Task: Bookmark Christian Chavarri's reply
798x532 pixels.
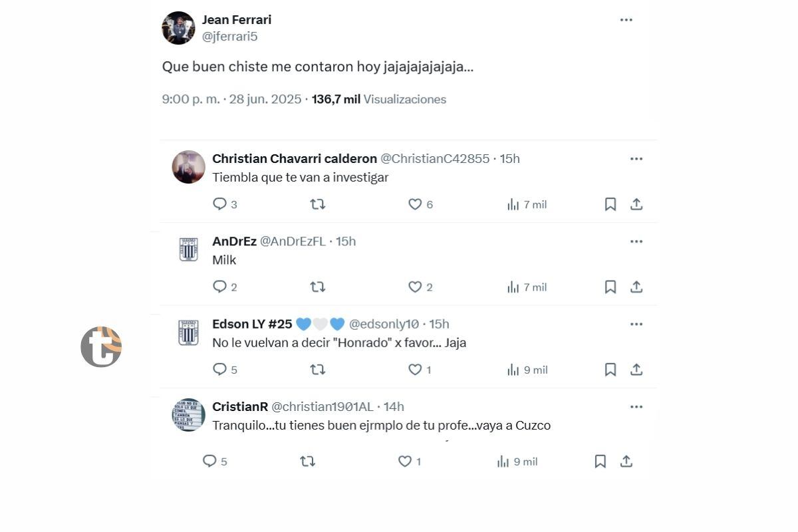Action: pyautogui.click(x=610, y=203)
